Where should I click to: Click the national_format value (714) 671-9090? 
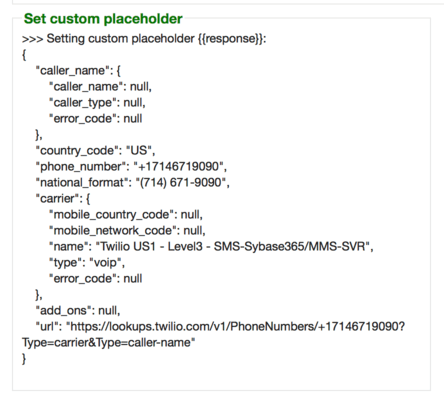pos(183,182)
